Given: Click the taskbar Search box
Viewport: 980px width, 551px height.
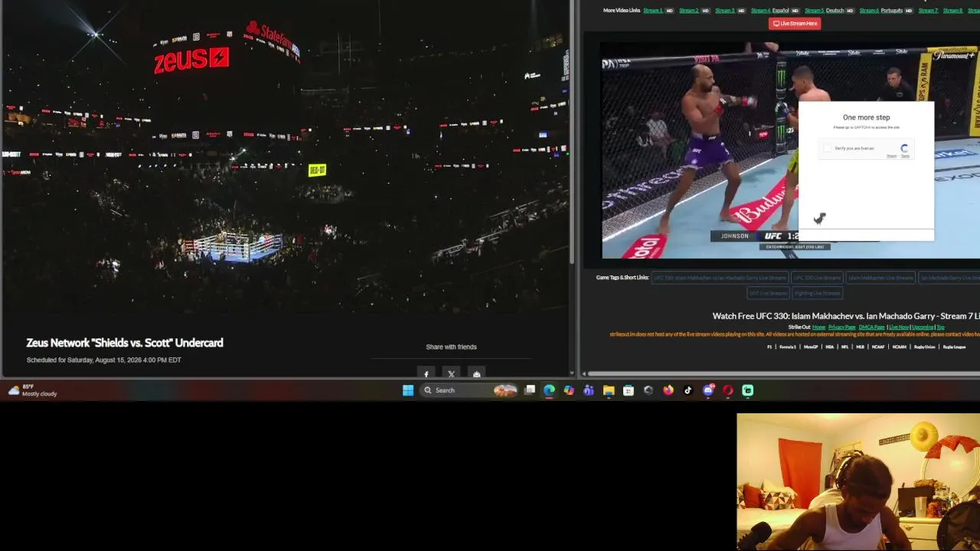Looking at the screenshot, I should coord(469,390).
